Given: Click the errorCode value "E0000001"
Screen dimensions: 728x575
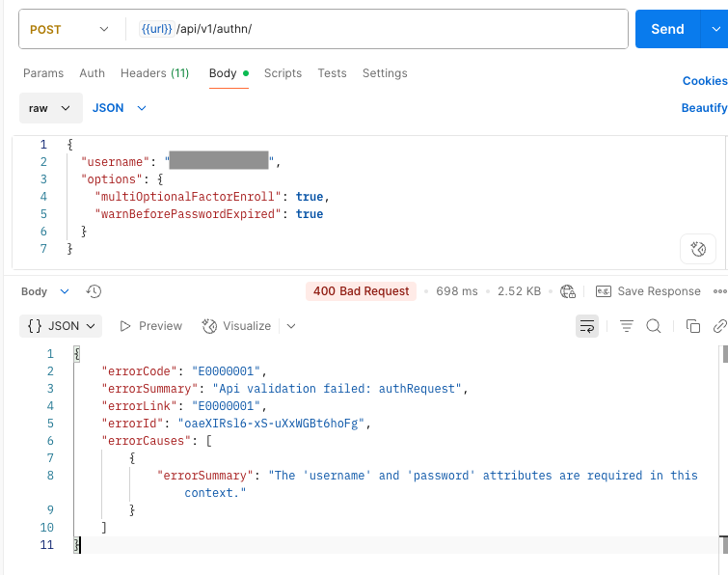Looking at the screenshot, I should tap(226, 371).
